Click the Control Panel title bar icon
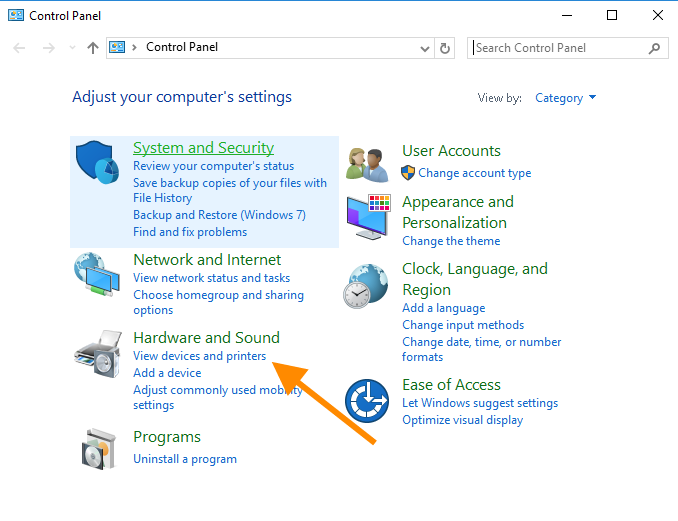 [16, 16]
